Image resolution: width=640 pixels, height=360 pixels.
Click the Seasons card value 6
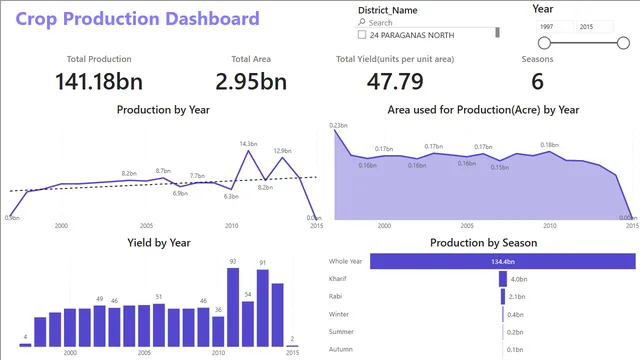tap(537, 81)
